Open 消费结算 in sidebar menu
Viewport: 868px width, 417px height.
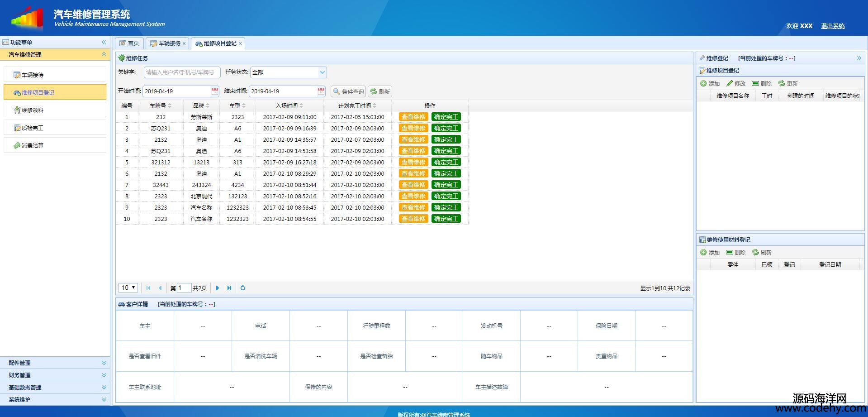[55, 145]
